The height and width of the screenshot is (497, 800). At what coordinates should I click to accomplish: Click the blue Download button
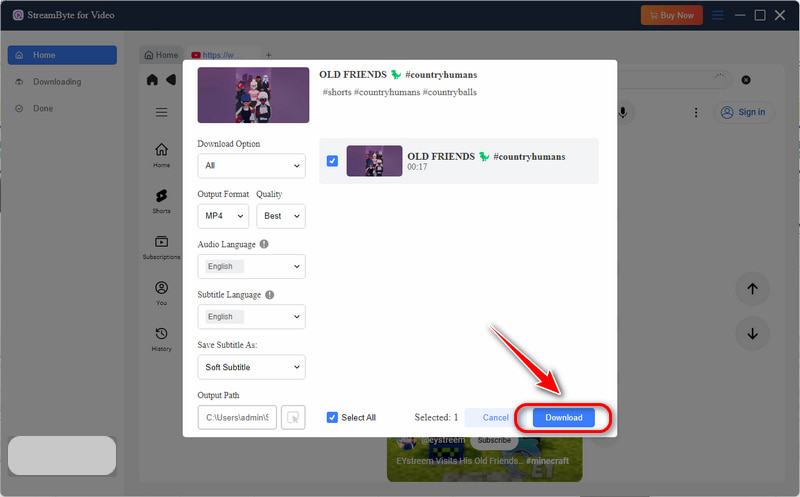tap(563, 417)
